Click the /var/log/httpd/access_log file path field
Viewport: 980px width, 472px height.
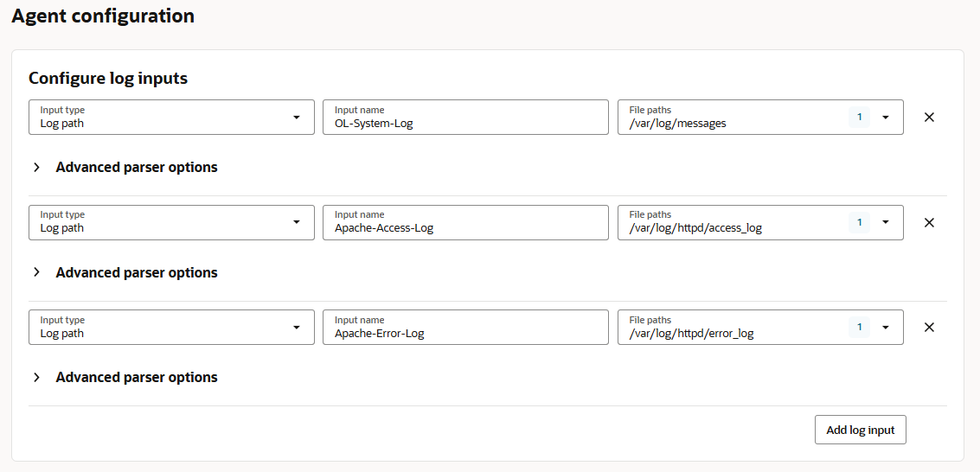pyautogui.click(x=727, y=228)
